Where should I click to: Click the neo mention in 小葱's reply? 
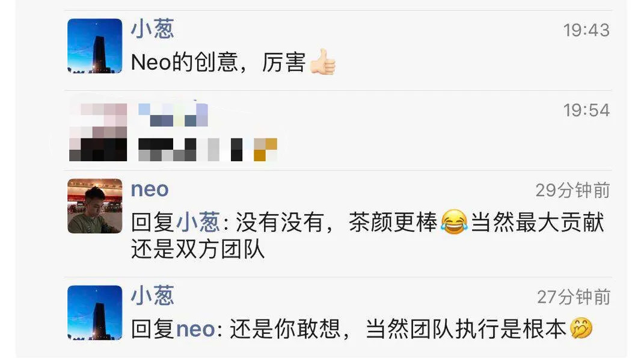tap(195, 330)
